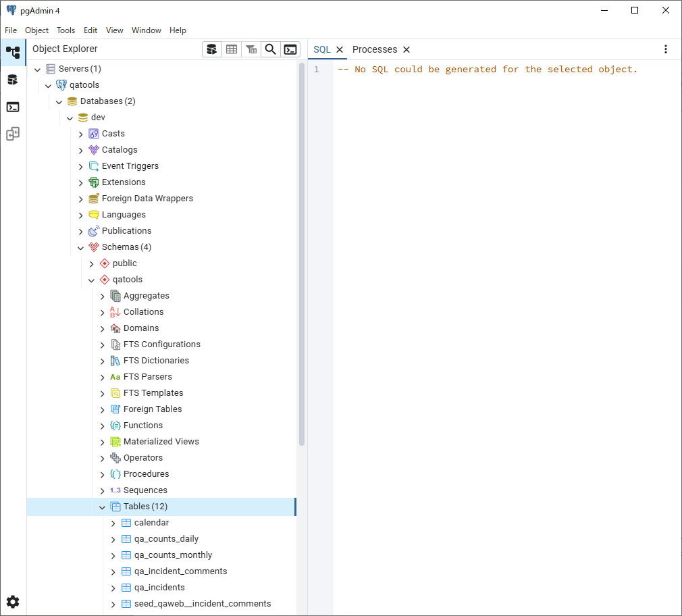This screenshot has height=616, width=682.
Task: Switch to the Processes tab
Action: pyautogui.click(x=375, y=49)
